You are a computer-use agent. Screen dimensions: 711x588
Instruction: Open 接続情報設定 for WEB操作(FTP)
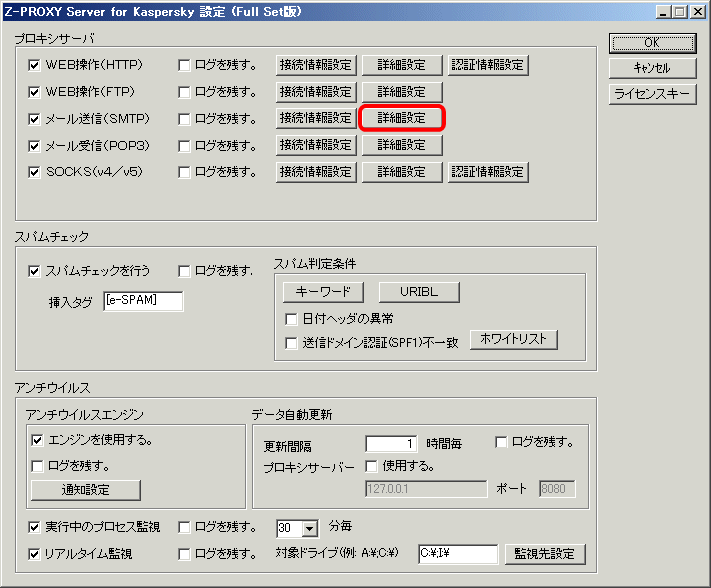click(x=316, y=92)
